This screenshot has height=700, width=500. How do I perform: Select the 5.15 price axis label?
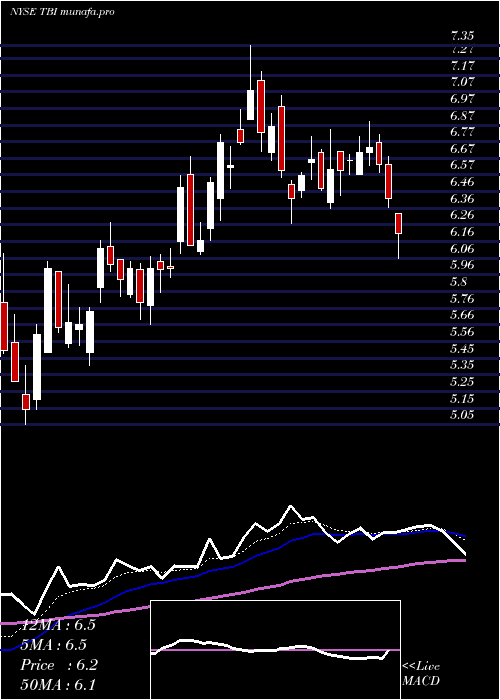point(462,399)
